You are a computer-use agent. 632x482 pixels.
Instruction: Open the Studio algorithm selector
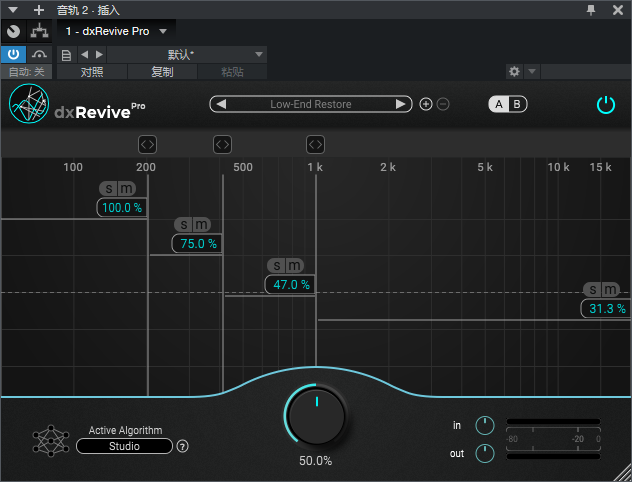pyautogui.click(x=124, y=446)
